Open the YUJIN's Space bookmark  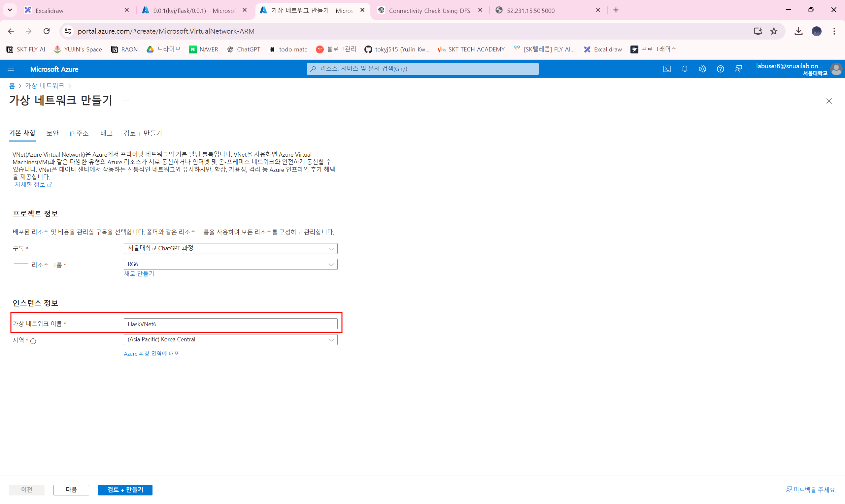click(x=78, y=49)
